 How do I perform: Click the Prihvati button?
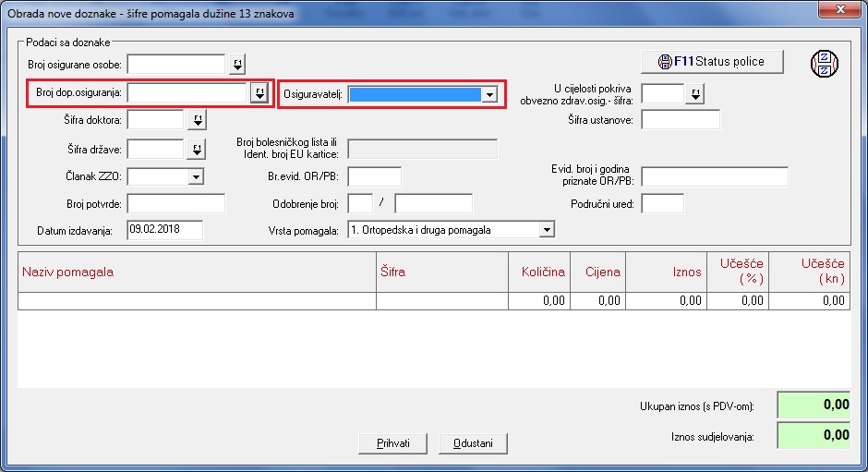[x=393, y=443]
